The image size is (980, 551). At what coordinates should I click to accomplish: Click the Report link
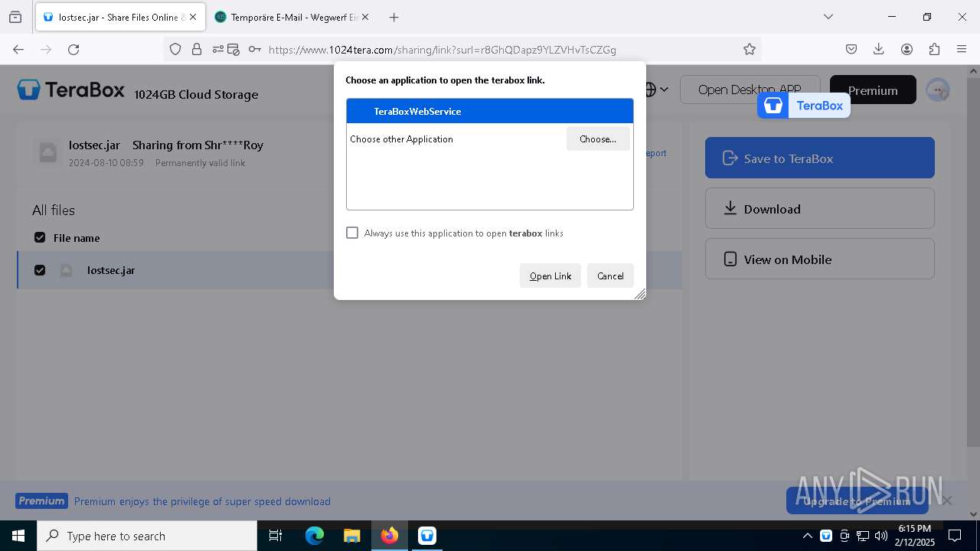click(x=655, y=153)
